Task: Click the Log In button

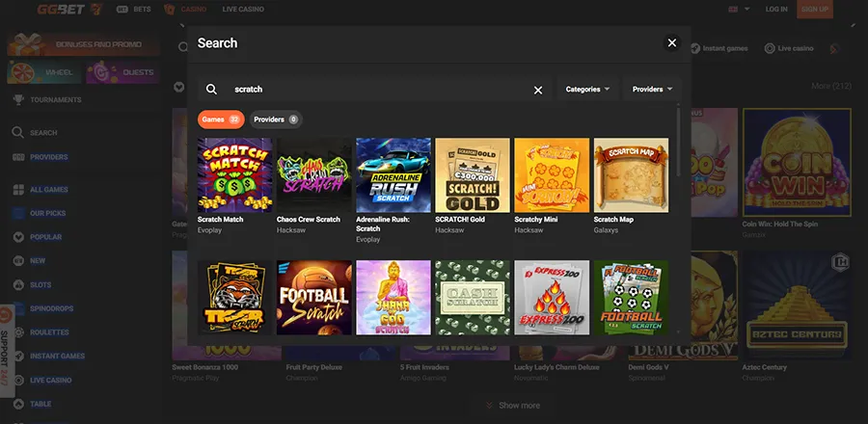Action: (776, 10)
